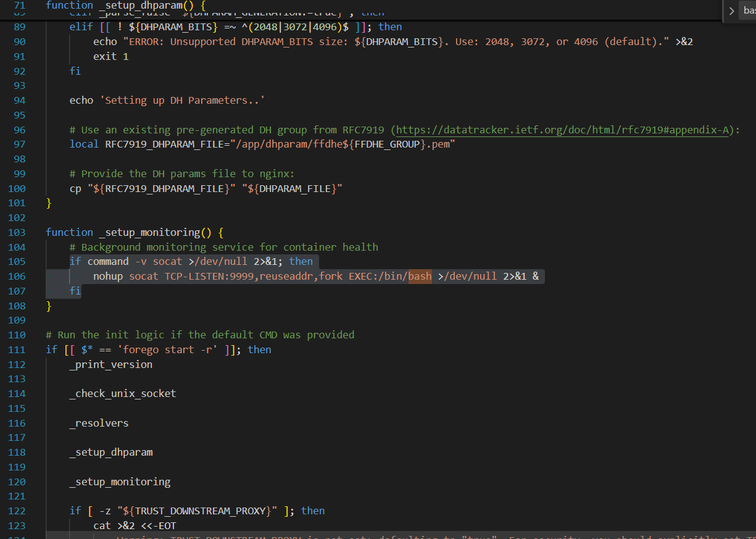Click the string 'Setting up DH Parameters..'
The image size is (756, 539).
182,100
